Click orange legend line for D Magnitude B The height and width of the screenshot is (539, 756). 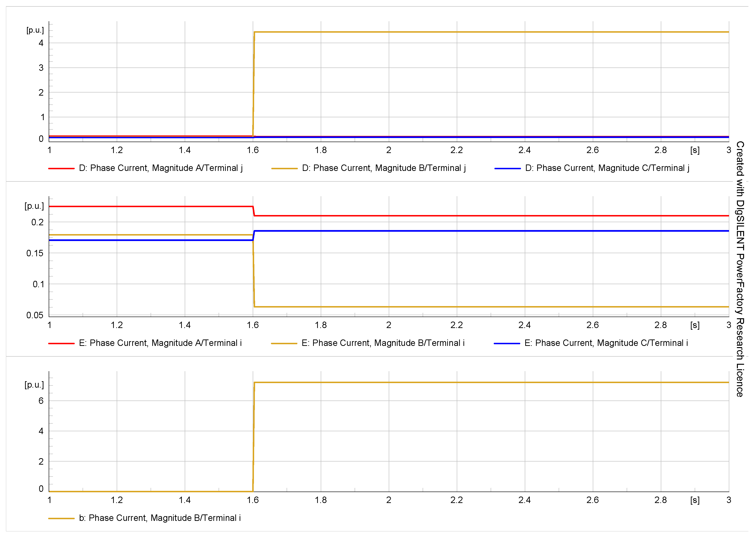284,169
